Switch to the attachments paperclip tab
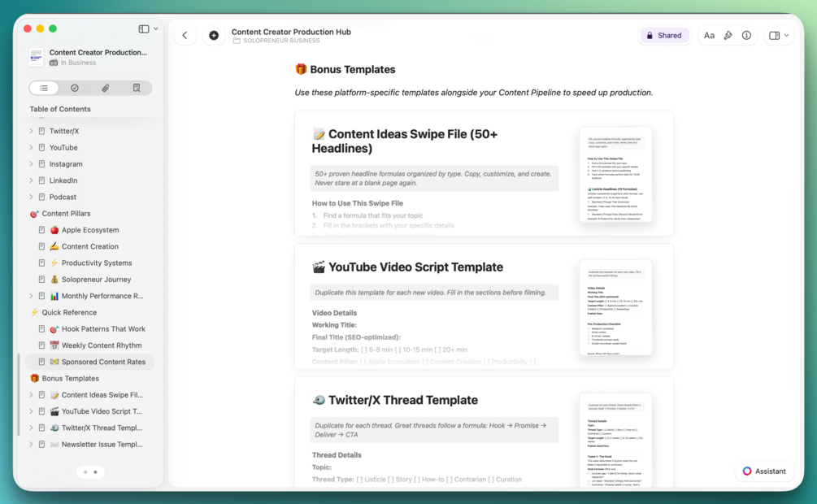Image resolution: width=817 pixels, height=504 pixels. click(105, 88)
